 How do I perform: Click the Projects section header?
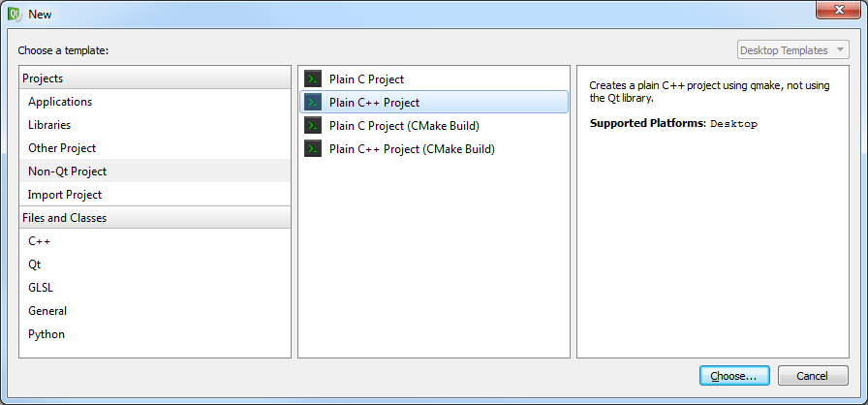(x=44, y=78)
